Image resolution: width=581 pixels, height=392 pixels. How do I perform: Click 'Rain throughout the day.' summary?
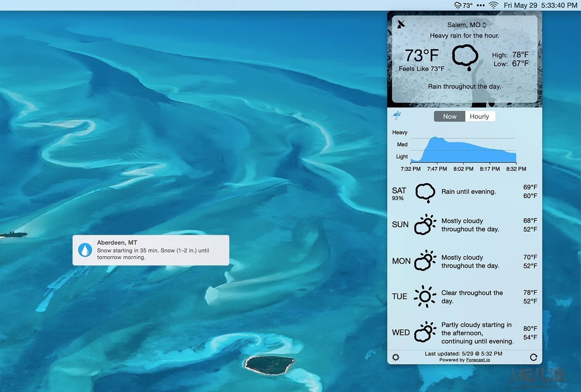click(x=464, y=86)
